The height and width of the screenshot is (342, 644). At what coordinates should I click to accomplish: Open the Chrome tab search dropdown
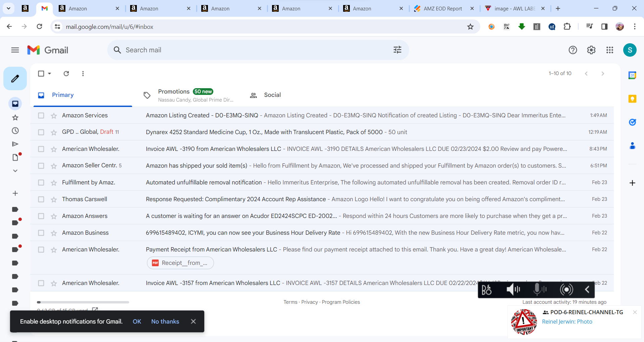point(8,8)
